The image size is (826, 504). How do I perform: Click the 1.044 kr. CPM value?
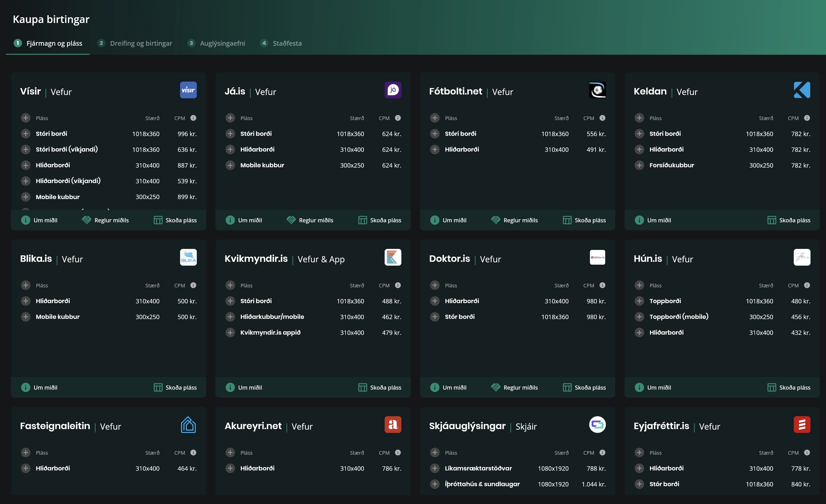pos(593,484)
